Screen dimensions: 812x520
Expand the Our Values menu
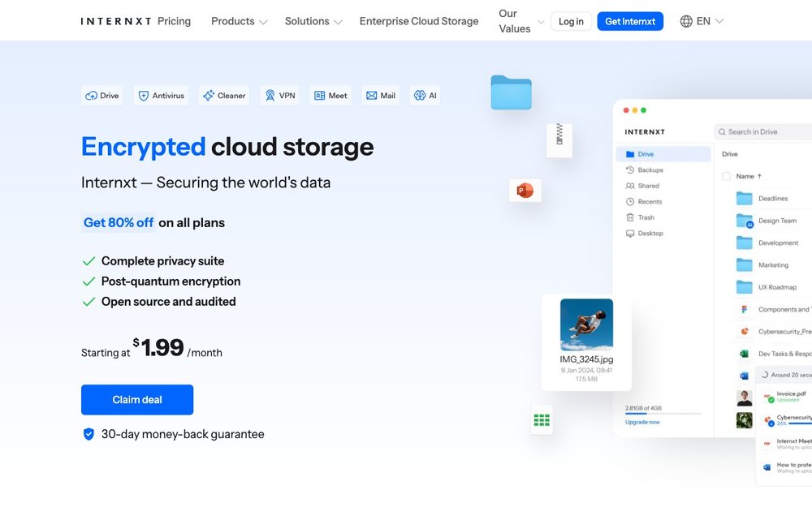tap(521, 21)
